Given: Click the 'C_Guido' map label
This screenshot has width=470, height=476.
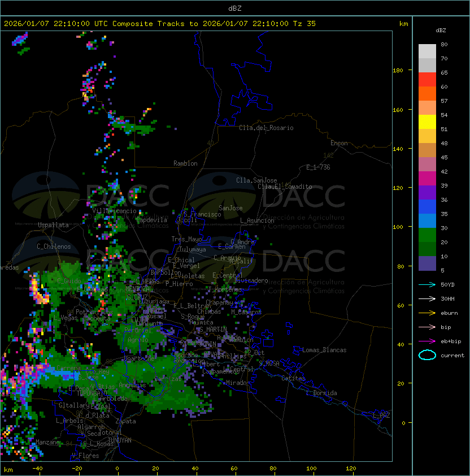Looking at the screenshot, I should pyautogui.click(x=69, y=281).
